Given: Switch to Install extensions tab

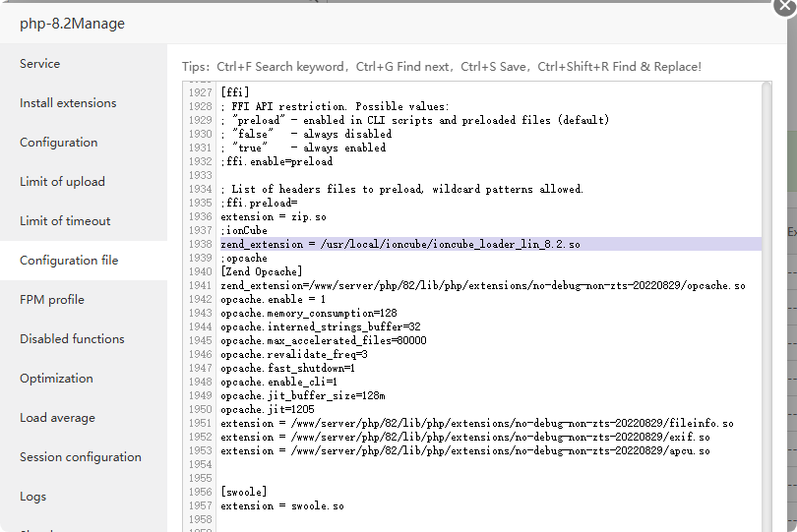Looking at the screenshot, I should [68, 103].
